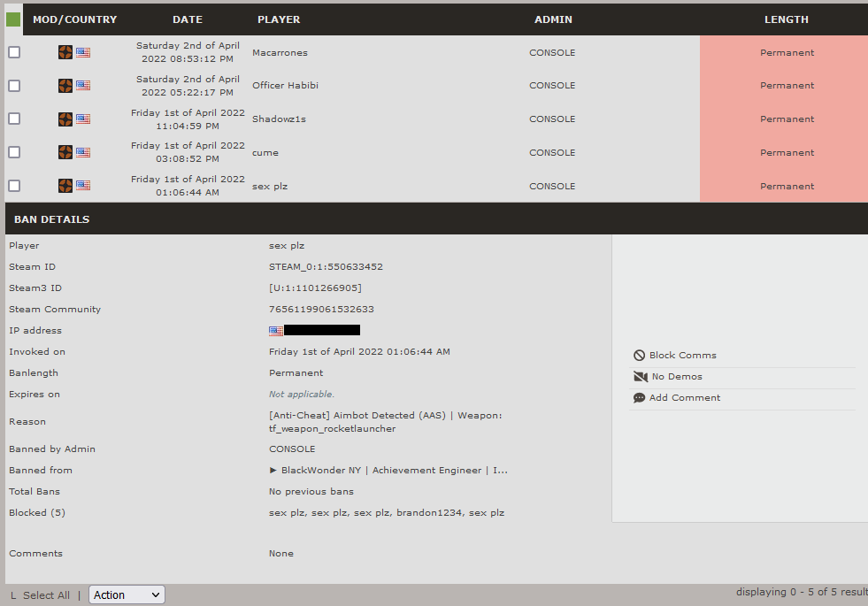The height and width of the screenshot is (606, 868).
Task: Open the Macarrones player entry
Action: (x=280, y=52)
